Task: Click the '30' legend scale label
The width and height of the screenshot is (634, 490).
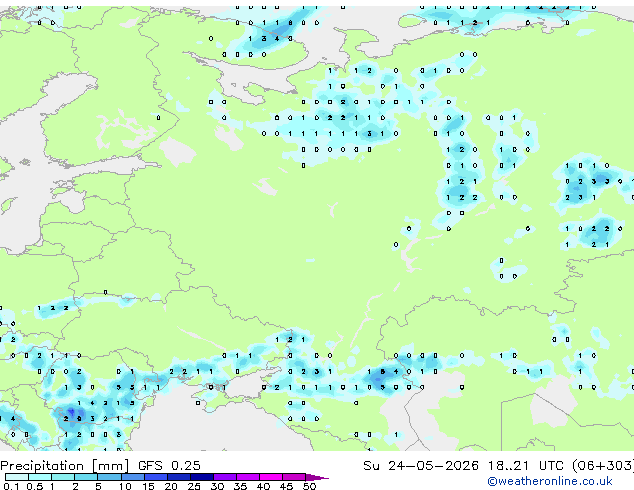Action: click(217, 486)
